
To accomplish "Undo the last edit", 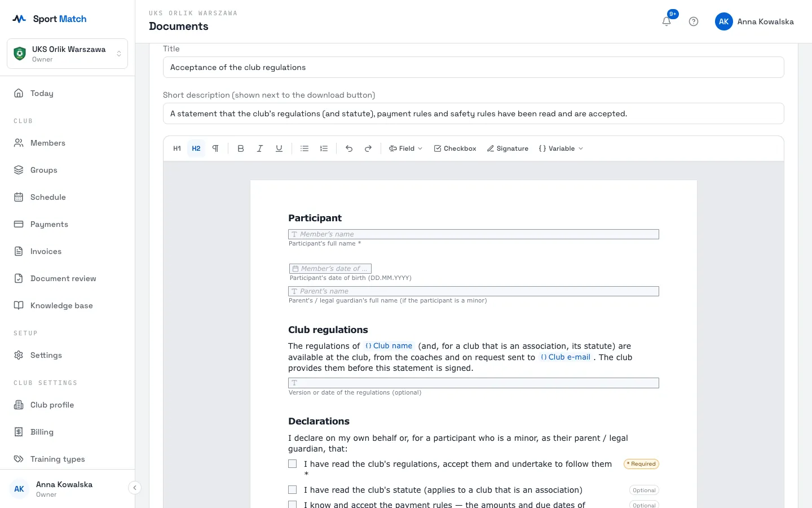I will coord(349,148).
